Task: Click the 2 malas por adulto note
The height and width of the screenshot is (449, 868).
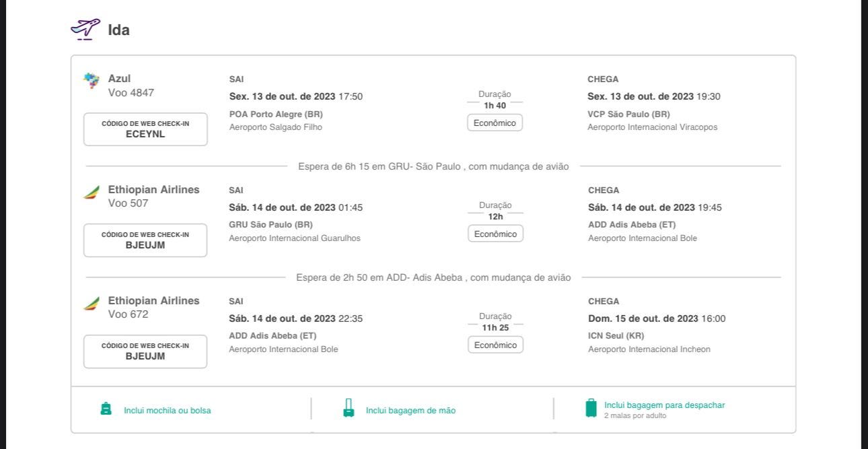Action: click(635, 416)
